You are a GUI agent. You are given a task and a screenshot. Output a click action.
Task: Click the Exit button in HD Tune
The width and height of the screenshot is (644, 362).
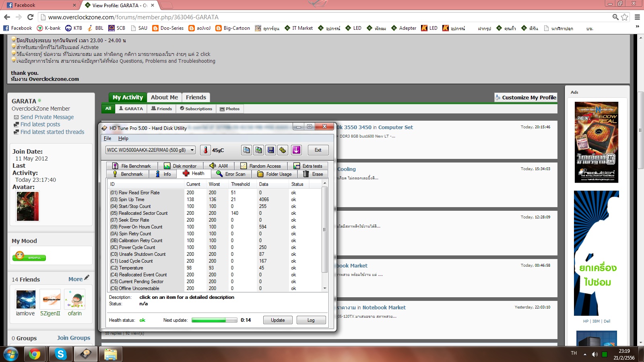coord(318,150)
